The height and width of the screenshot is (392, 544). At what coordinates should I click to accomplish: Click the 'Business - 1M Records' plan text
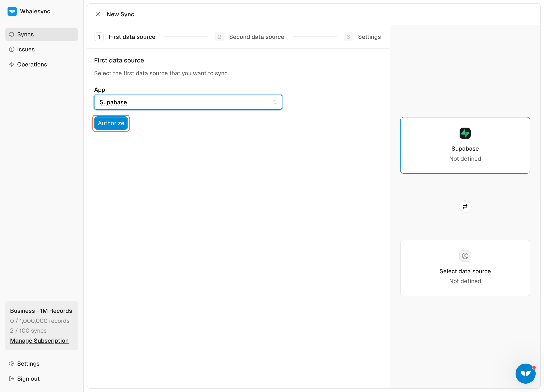(41, 311)
